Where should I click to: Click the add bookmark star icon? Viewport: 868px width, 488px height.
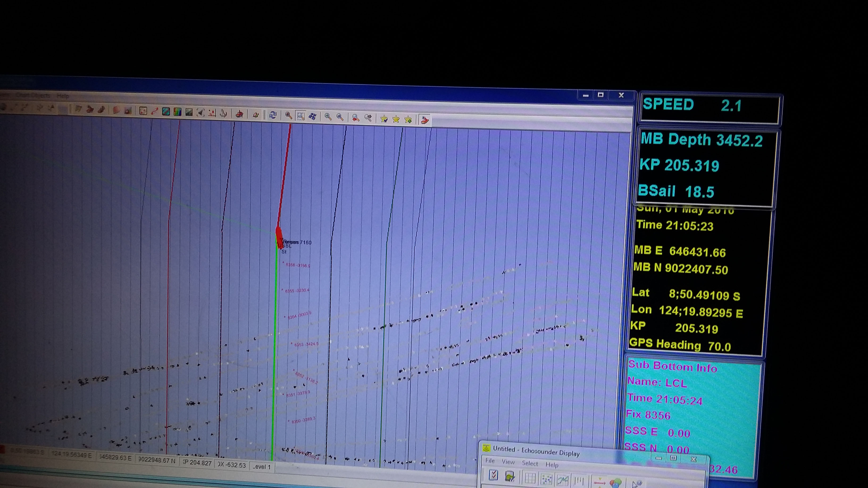click(409, 119)
